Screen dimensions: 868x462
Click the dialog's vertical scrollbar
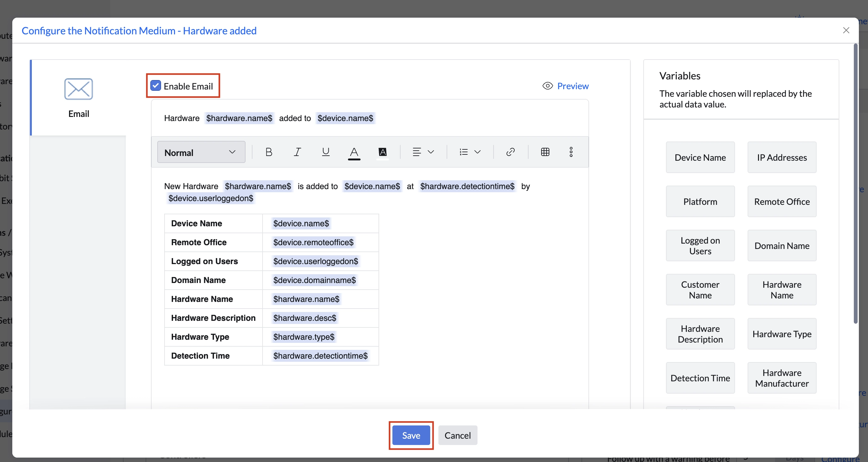(855, 184)
